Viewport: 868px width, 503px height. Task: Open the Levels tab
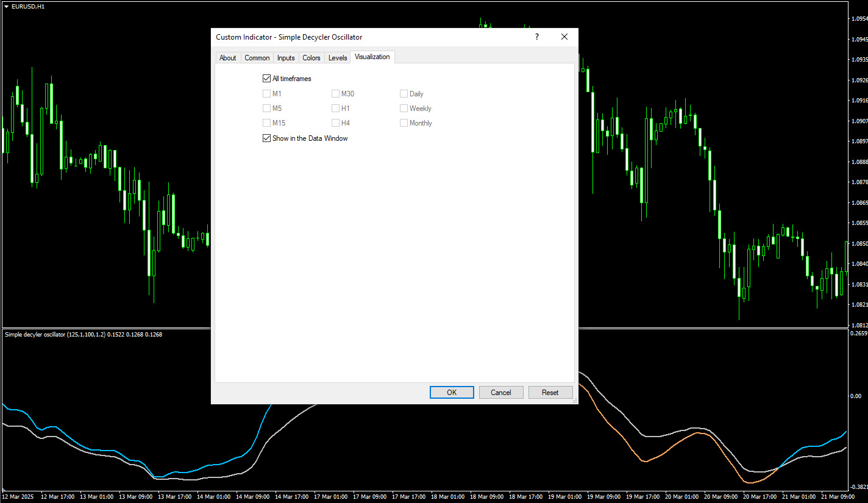pyautogui.click(x=338, y=58)
